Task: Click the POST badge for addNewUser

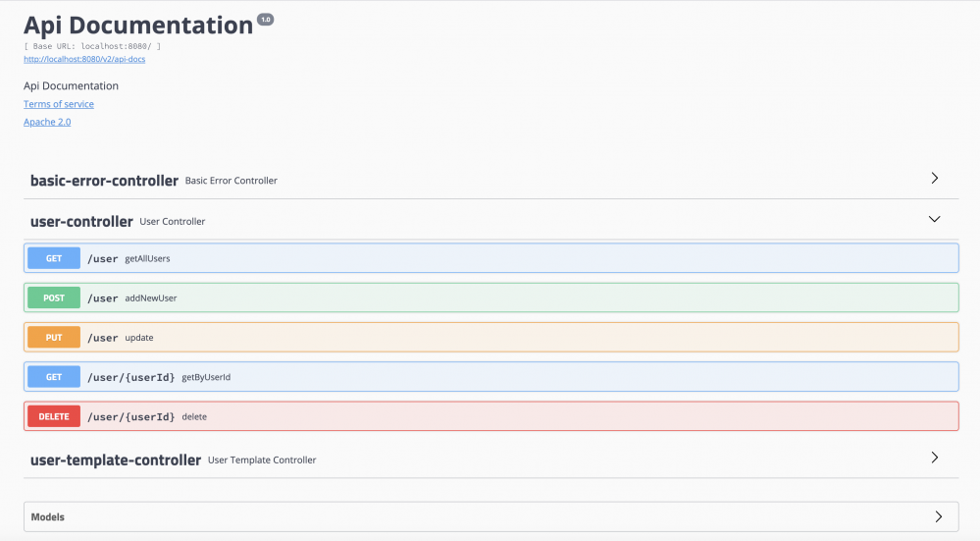Action: coord(54,298)
